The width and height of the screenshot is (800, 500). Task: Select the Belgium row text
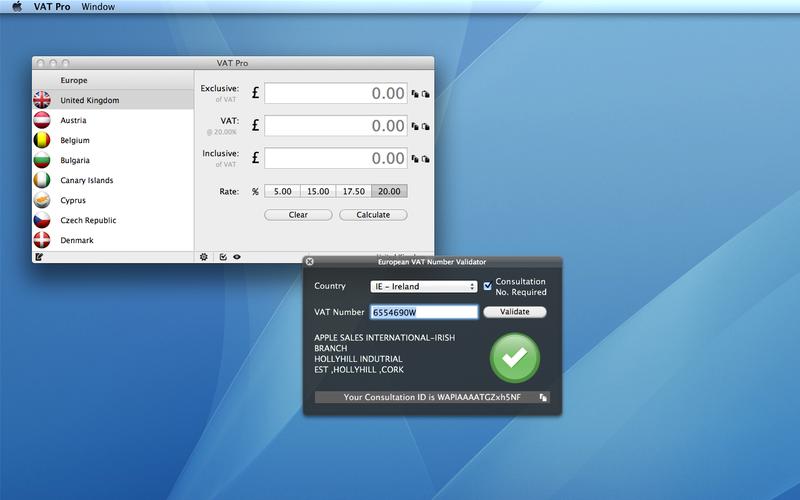coord(75,140)
